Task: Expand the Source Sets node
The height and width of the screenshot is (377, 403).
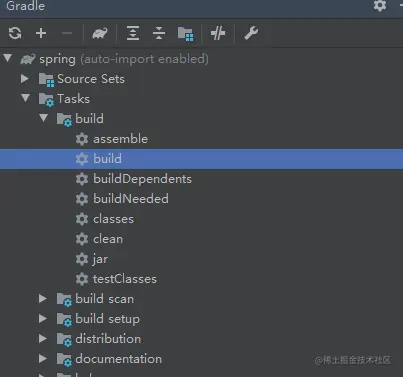Action: pyautogui.click(x=24, y=79)
